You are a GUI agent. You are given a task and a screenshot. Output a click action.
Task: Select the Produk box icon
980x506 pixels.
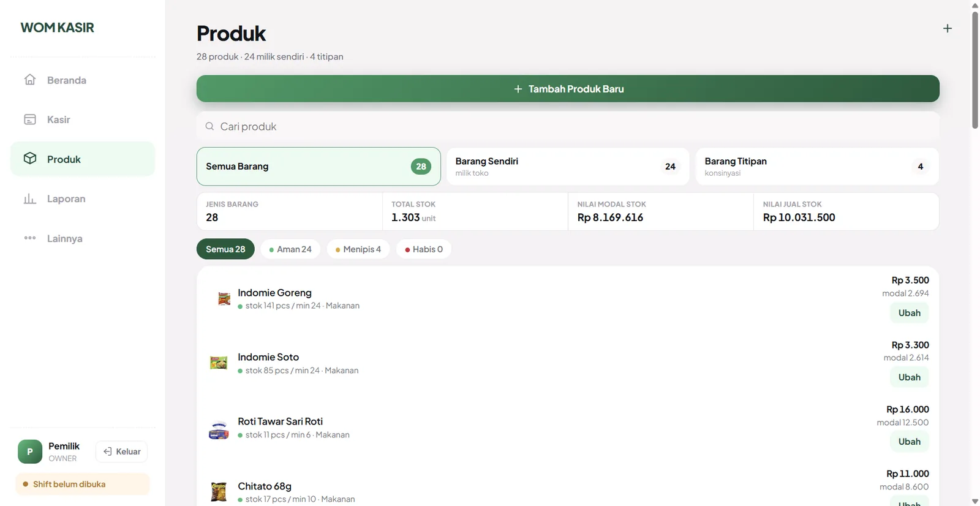pos(30,159)
